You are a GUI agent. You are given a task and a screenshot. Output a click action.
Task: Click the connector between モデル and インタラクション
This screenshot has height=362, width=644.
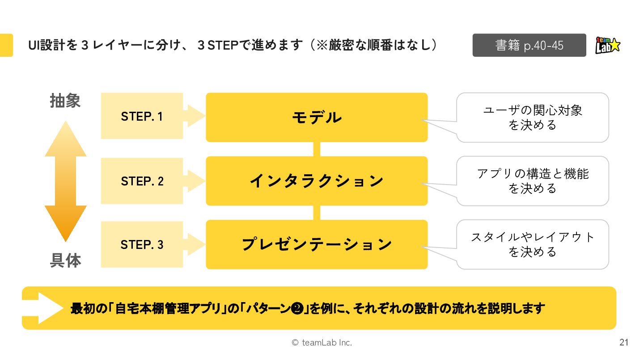tap(317, 149)
